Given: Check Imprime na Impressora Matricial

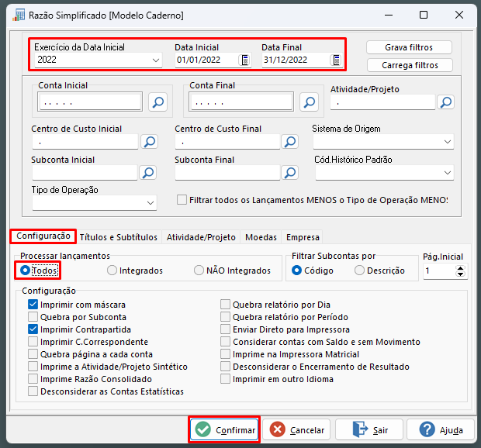Looking at the screenshot, I should tap(225, 354).
